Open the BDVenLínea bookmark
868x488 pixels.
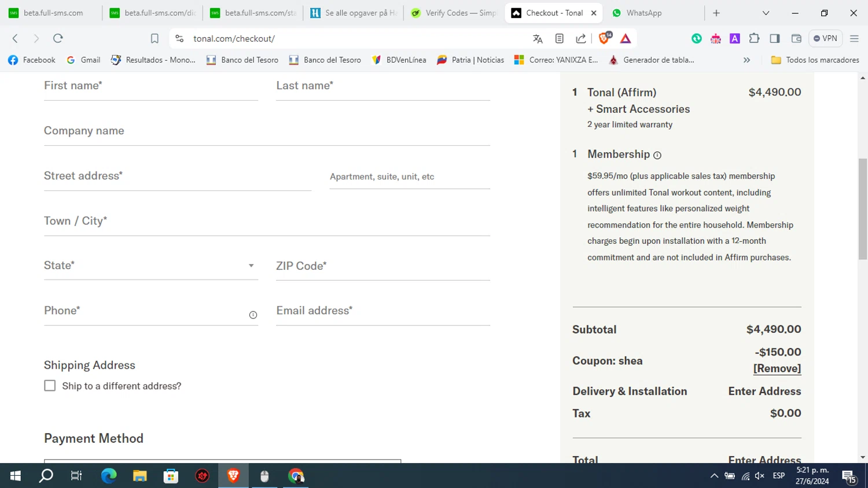pos(399,60)
